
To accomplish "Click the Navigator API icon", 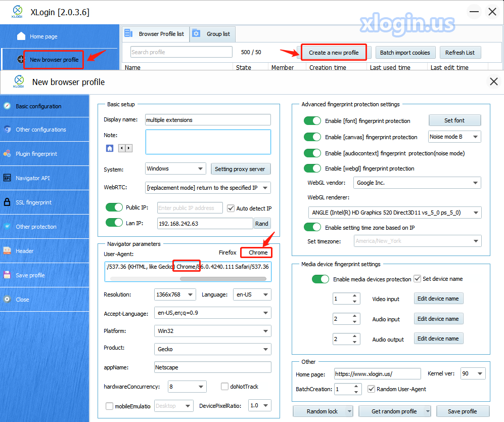I will click(x=7, y=178).
